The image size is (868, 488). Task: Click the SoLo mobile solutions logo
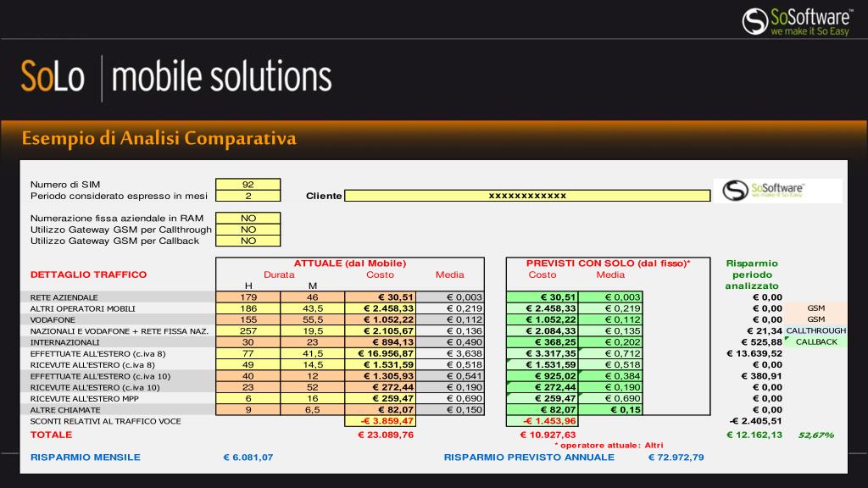(176, 76)
